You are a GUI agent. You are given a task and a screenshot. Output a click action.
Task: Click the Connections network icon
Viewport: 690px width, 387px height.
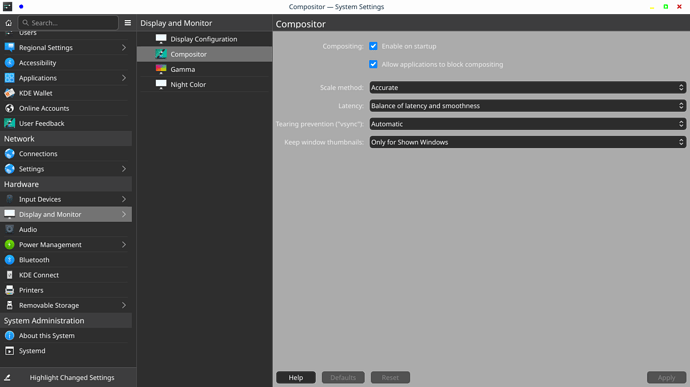[9, 154]
